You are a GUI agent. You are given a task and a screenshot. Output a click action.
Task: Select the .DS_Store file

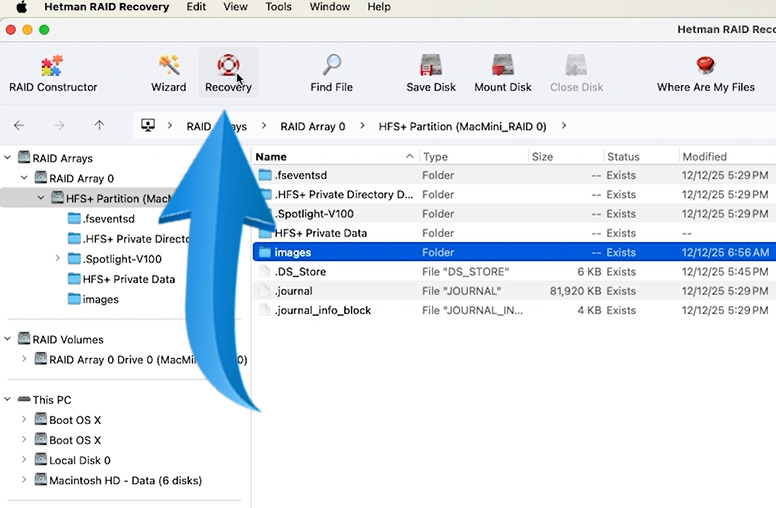[514, 272]
